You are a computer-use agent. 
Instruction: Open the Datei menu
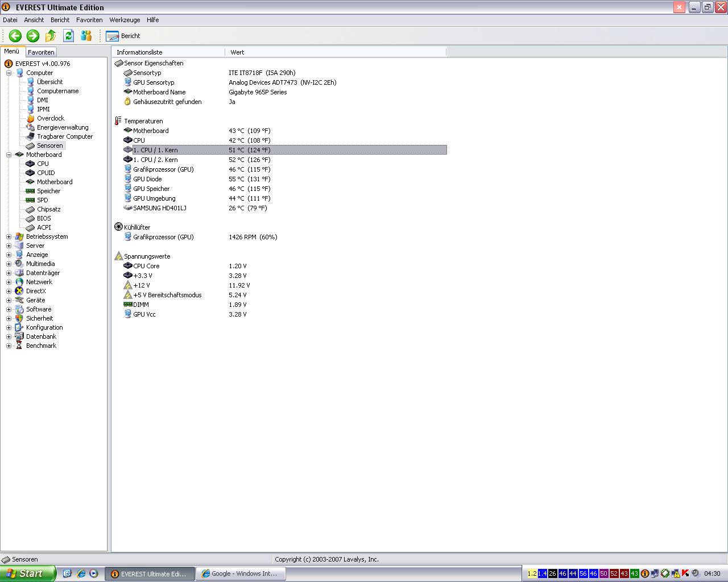point(10,20)
